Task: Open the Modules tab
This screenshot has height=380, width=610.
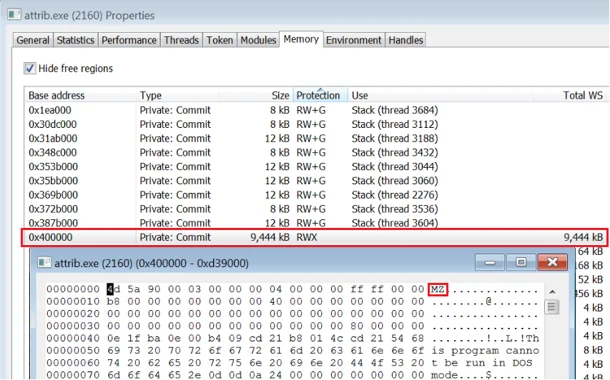Action: pyautogui.click(x=258, y=40)
